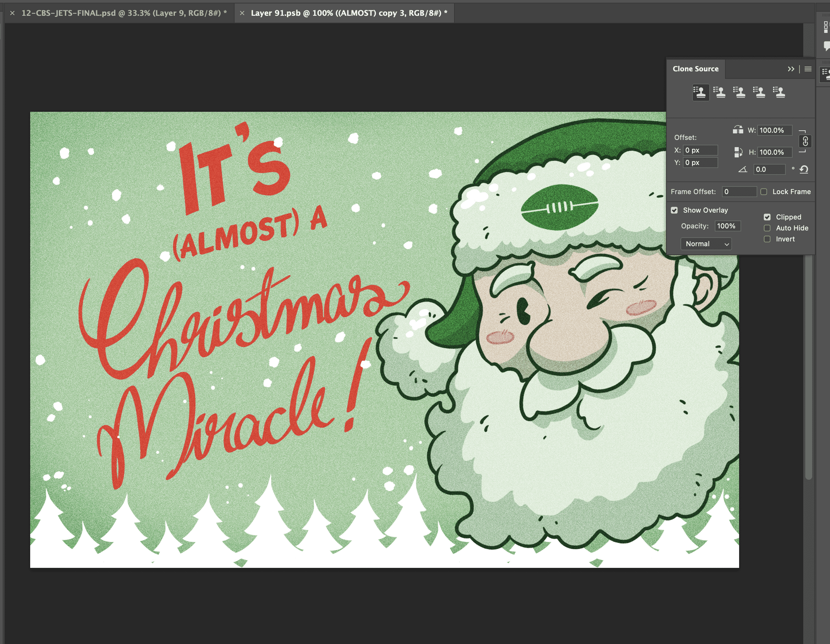Click the Frame Offset value field

739,191
